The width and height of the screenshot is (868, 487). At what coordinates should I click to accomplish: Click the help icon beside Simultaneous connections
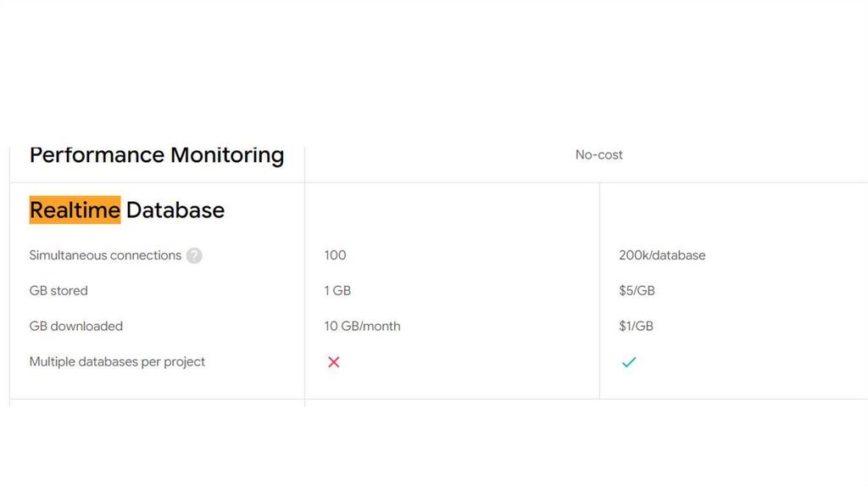click(x=194, y=255)
